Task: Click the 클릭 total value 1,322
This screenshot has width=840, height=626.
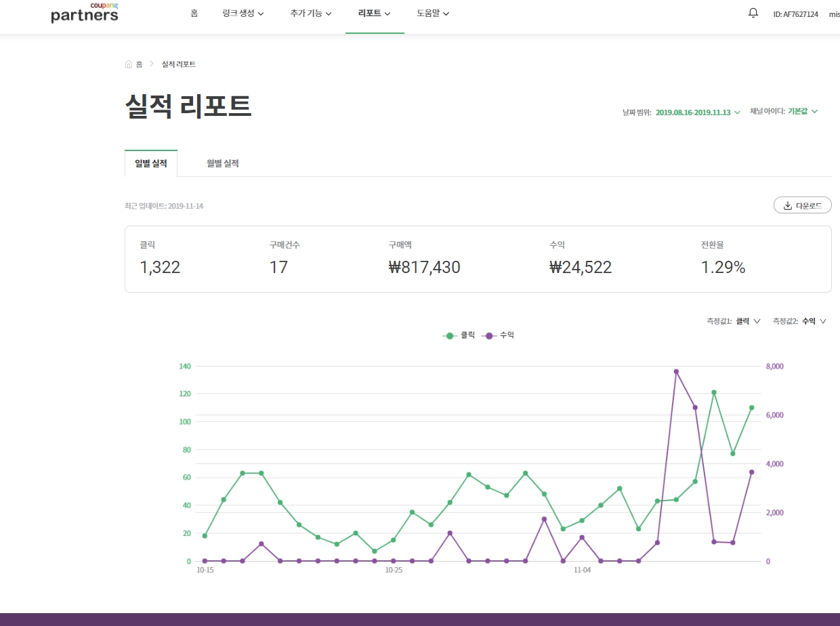Action: click(x=160, y=268)
